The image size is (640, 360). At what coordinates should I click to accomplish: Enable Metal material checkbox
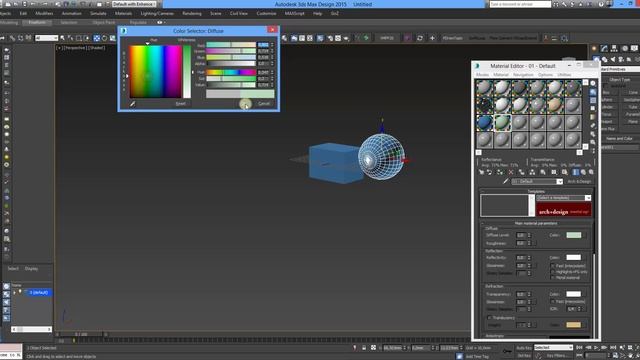point(553,278)
